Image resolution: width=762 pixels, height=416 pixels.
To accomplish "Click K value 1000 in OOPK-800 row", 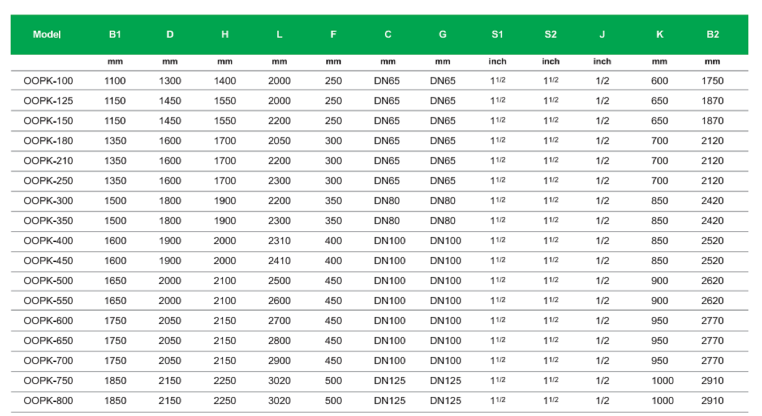I will [662, 400].
